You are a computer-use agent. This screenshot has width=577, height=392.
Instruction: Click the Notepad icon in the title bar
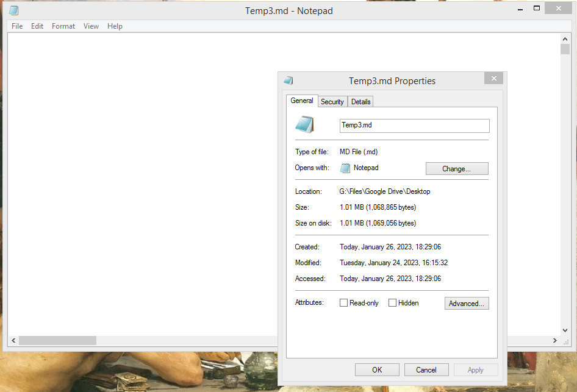point(14,10)
